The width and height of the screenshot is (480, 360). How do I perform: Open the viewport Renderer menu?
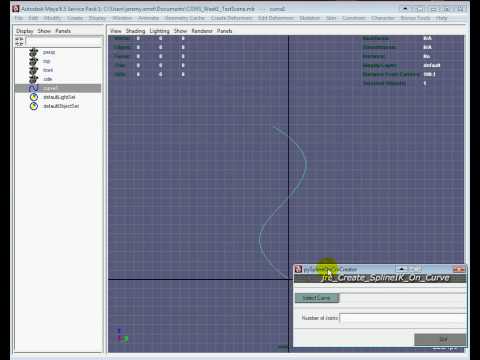pyautogui.click(x=202, y=31)
